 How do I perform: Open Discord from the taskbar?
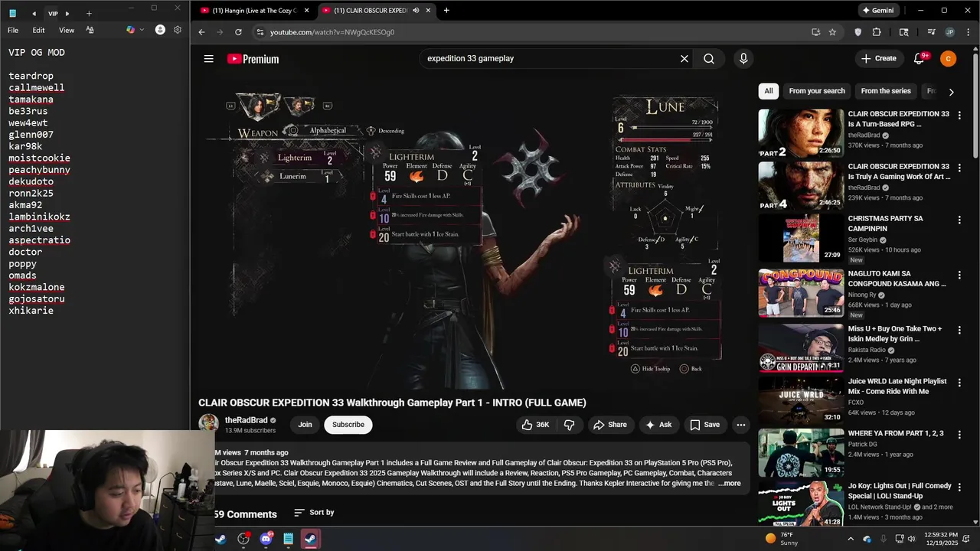pos(266,539)
